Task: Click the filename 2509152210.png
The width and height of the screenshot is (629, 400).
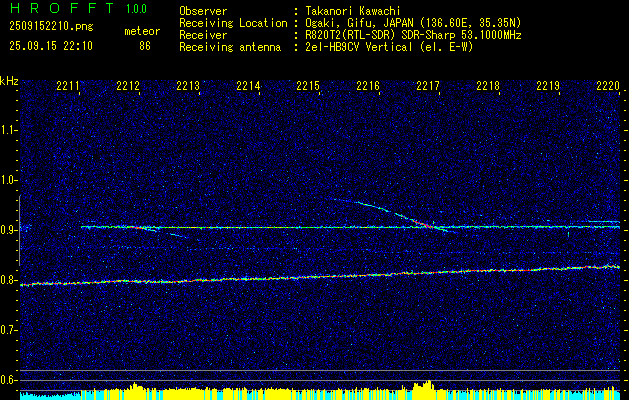Action: coord(51,27)
